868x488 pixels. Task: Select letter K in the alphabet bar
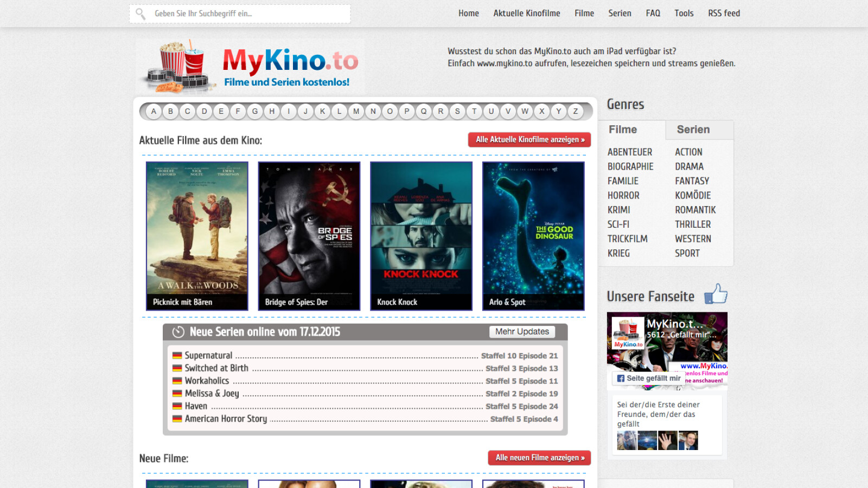(x=322, y=111)
